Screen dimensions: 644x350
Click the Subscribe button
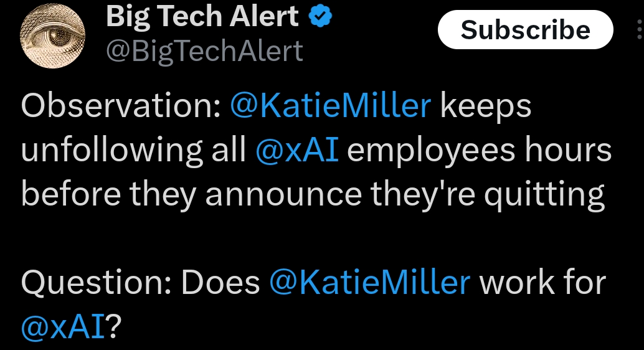pos(525,30)
